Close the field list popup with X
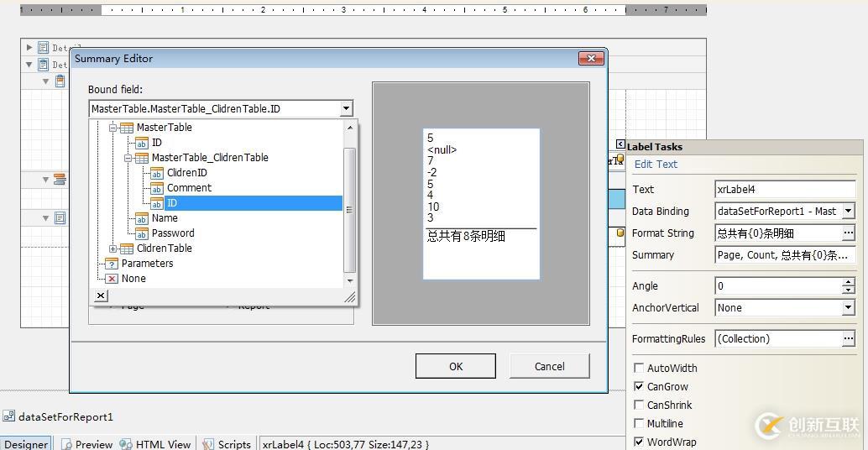The width and height of the screenshot is (868, 450). click(100, 296)
